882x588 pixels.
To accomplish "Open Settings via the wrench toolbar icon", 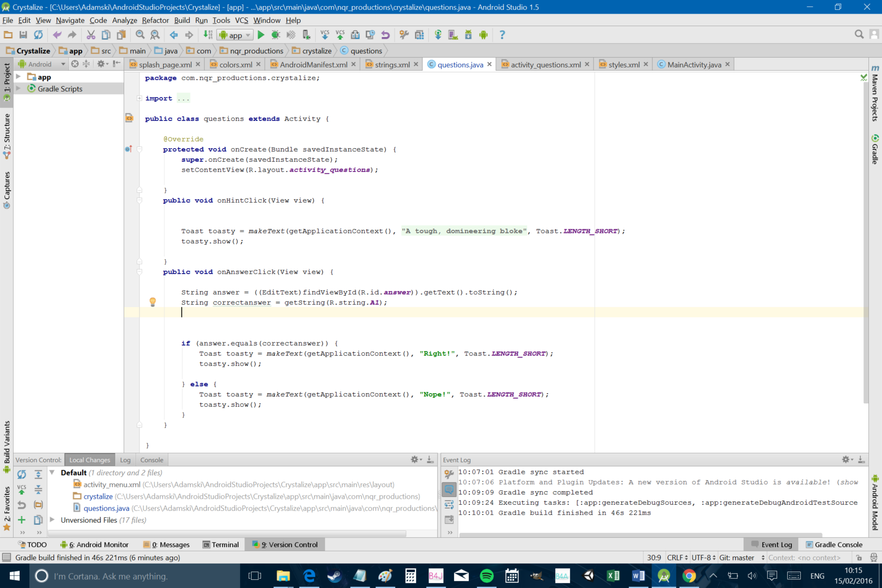I will pos(403,34).
